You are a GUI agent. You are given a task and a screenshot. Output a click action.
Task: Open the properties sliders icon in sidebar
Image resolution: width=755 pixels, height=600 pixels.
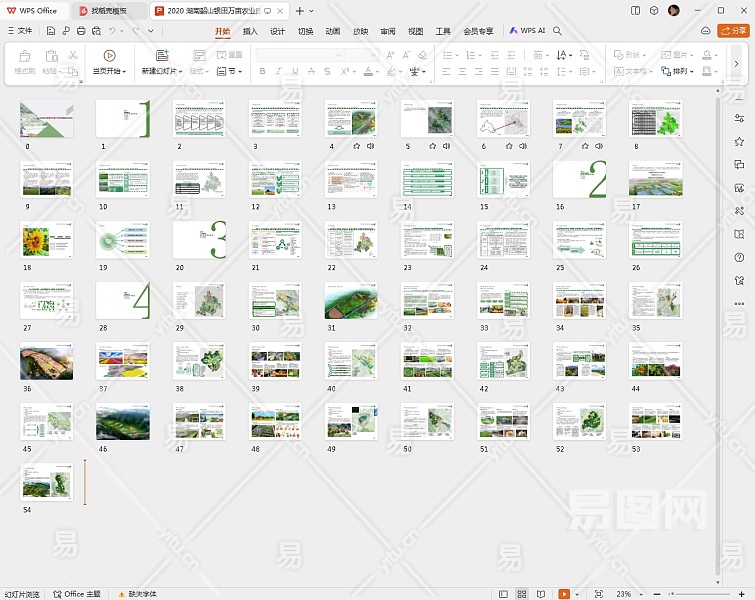click(739, 119)
